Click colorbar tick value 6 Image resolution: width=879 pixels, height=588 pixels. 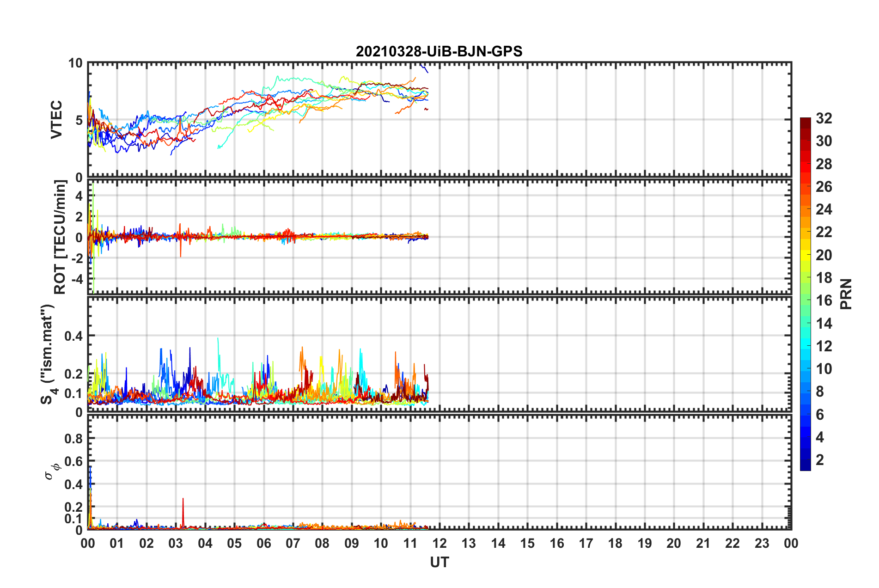click(x=820, y=415)
